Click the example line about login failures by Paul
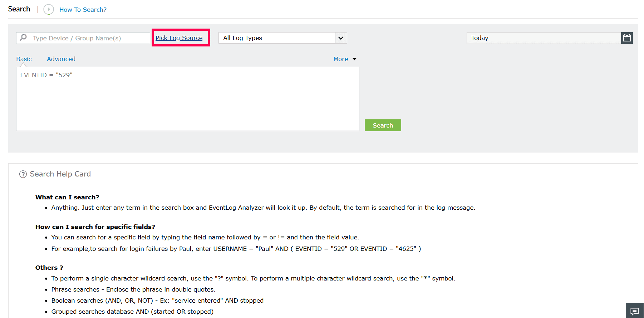The image size is (644, 318). click(x=236, y=249)
